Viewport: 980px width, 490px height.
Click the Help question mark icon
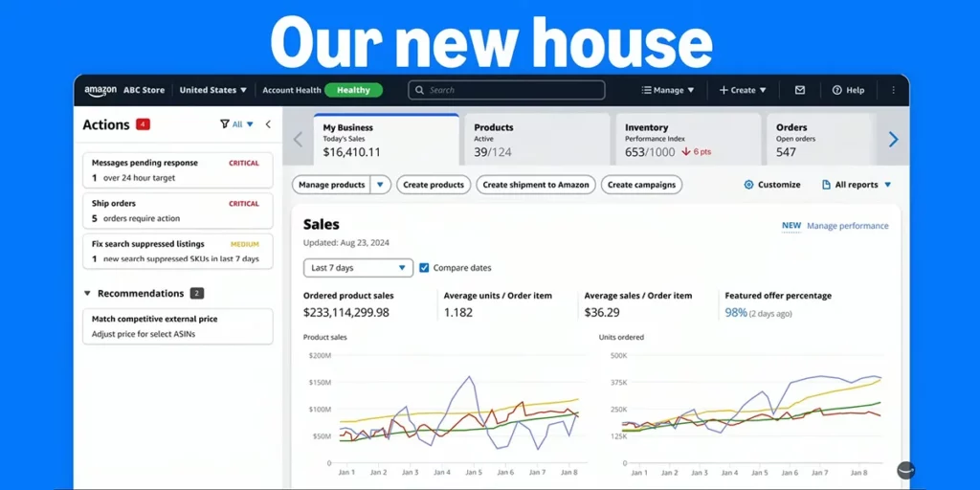tap(836, 90)
